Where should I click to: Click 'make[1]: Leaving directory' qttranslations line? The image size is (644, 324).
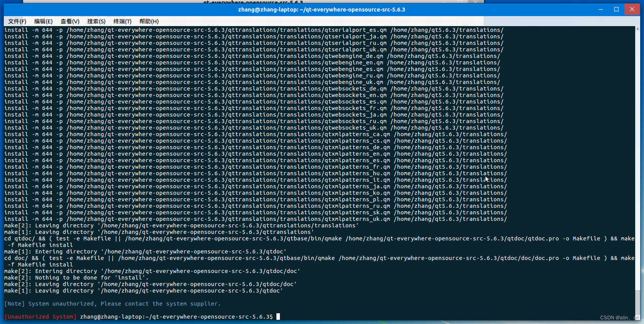[159, 232]
